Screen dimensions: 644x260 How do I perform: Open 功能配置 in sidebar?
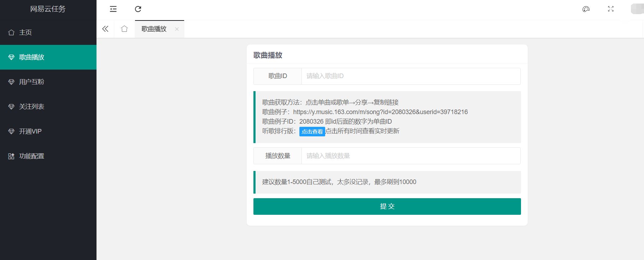click(x=48, y=156)
